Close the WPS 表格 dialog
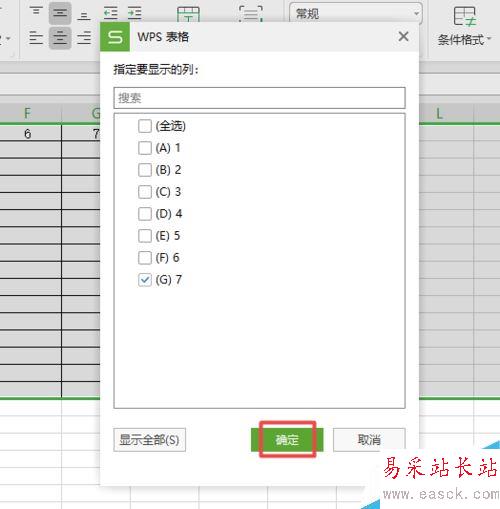 [403, 36]
